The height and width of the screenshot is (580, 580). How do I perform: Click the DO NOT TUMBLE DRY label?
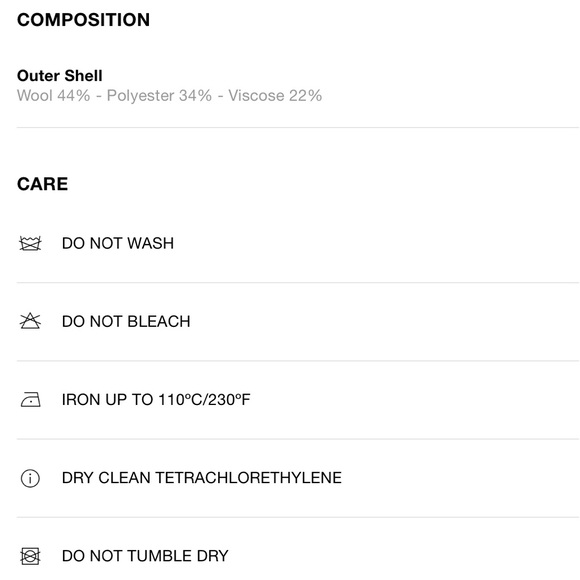(x=145, y=556)
